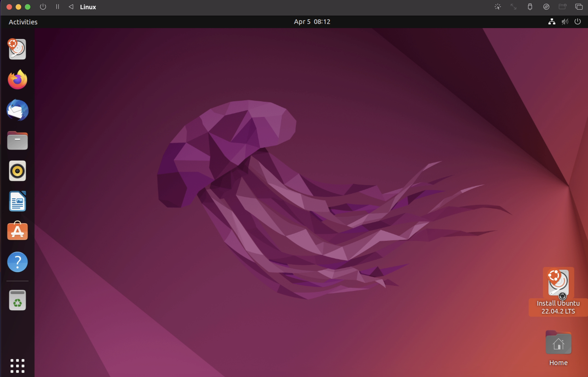The width and height of the screenshot is (588, 377).
Task: Open LibreOffice Writer from the dock
Action: [17, 201]
